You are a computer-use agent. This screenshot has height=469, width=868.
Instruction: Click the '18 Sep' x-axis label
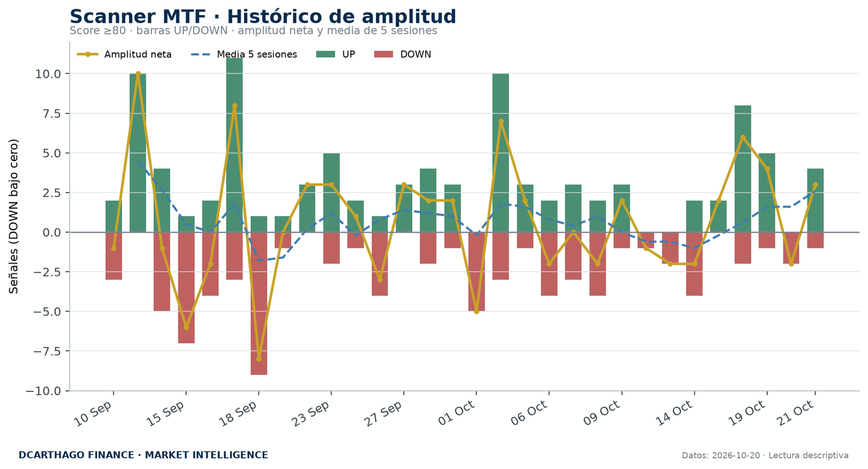pyautogui.click(x=238, y=413)
